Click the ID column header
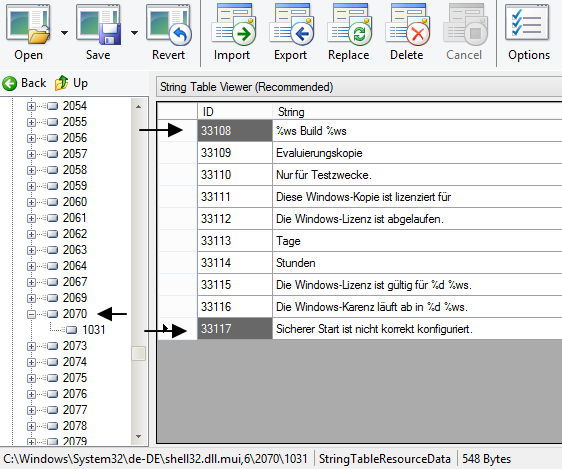 pos(235,112)
